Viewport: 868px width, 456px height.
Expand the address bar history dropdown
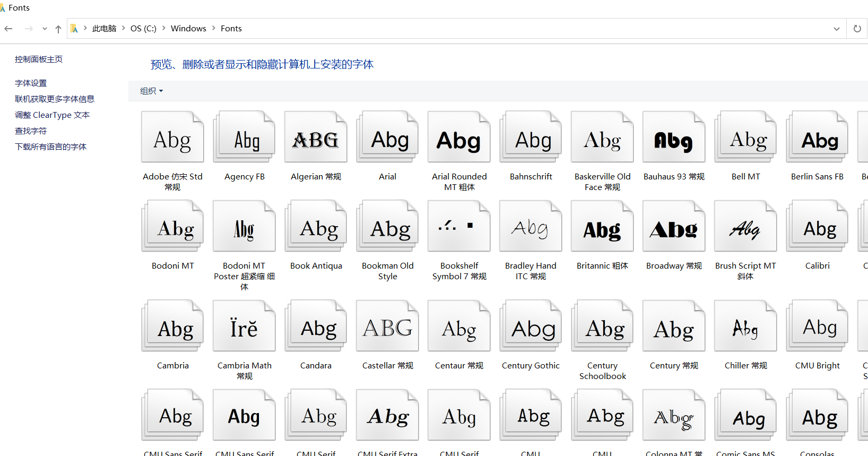[x=836, y=29]
